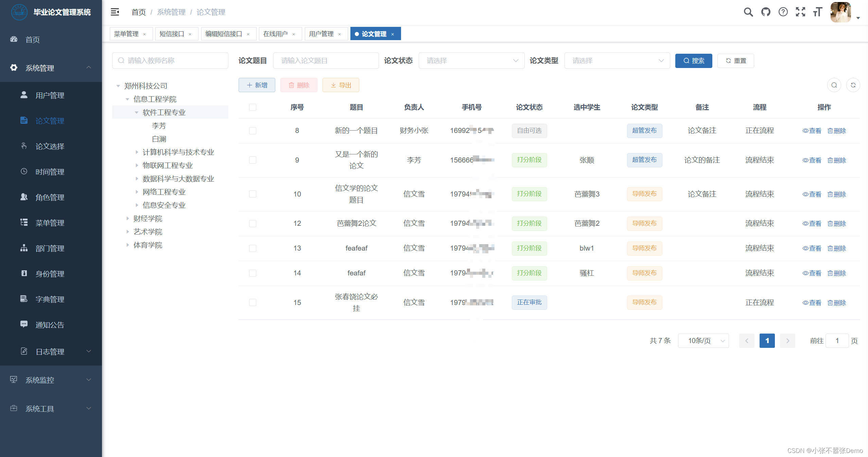Switch to the 用户管理 tab
The width and height of the screenshot is (868, 457).
[x=321, y=34]
